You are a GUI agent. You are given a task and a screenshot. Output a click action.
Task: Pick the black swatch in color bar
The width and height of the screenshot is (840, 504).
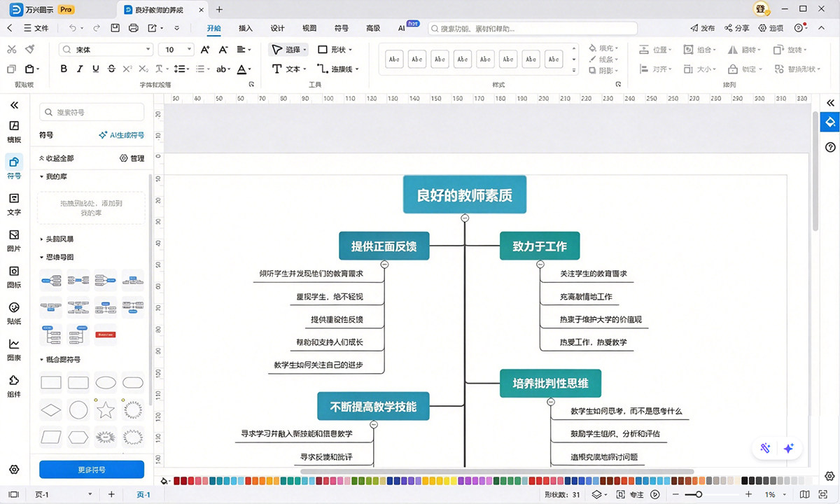pyautogui.click(x=745, y=481)
